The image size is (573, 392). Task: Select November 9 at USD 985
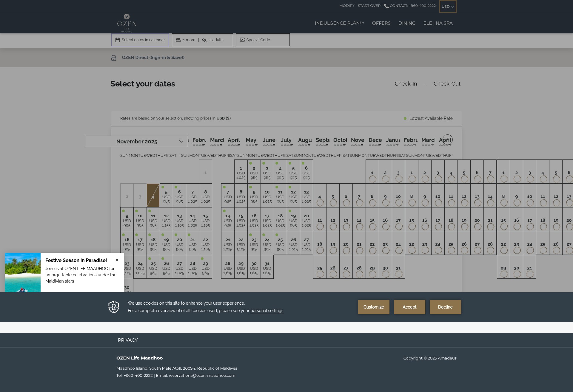pyautogui.click(x=127, y=219)
